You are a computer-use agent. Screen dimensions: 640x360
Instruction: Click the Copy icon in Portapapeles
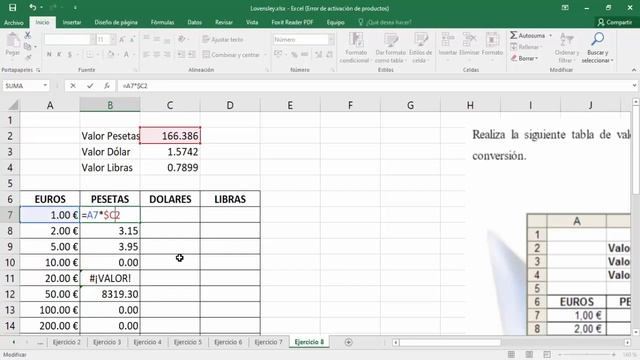[x=28, y=47]
